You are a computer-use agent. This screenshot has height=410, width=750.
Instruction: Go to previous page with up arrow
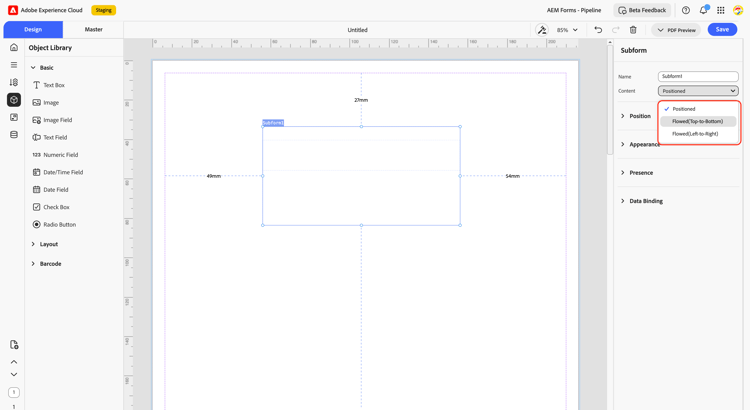(x=14, y=362)
